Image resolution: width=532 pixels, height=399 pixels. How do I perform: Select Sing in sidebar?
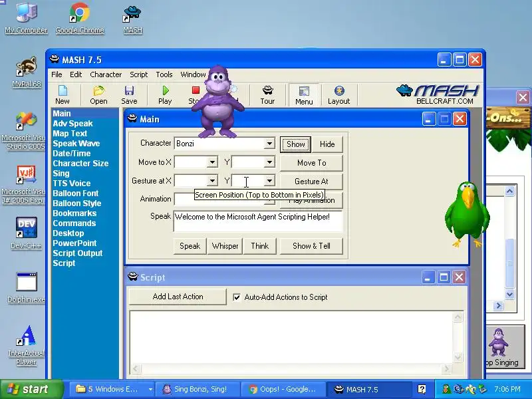61,174
